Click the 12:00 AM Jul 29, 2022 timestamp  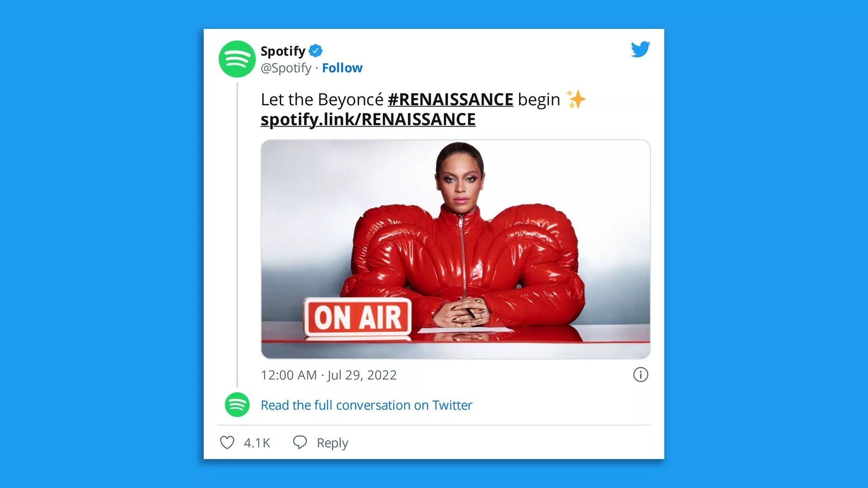click(x=329, y=375)
